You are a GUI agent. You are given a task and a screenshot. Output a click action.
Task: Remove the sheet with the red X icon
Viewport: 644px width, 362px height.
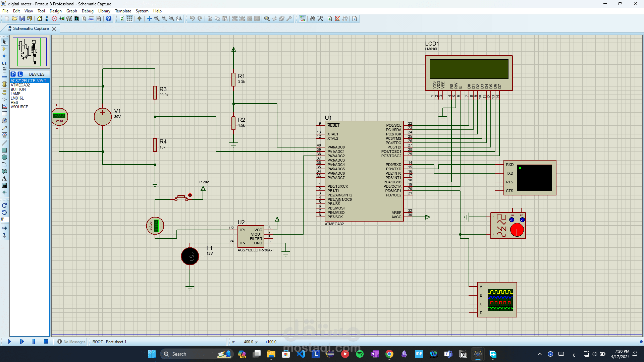pyautogui.click(x=337, y=18)
